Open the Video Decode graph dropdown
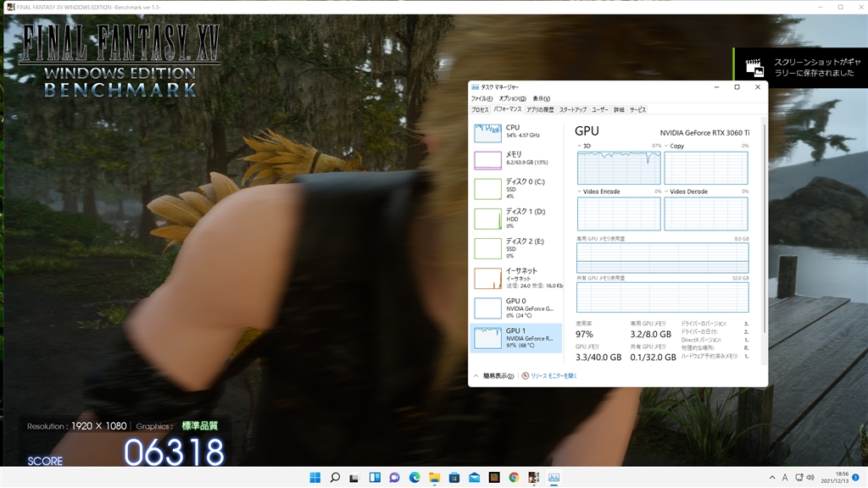This screenshot has width=868, height=488. pos(666,191)
